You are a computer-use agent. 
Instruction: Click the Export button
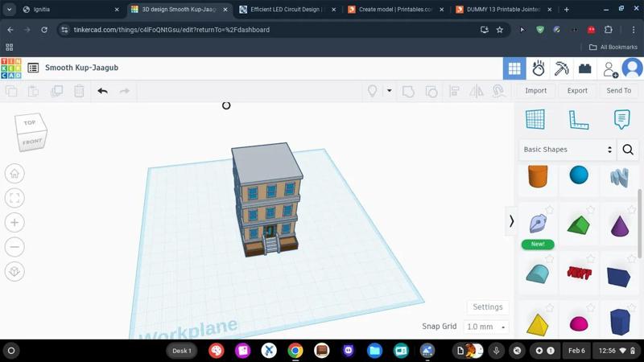pos(577,91)
